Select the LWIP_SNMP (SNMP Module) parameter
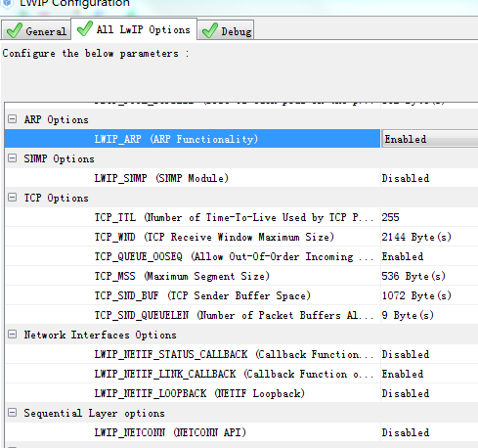 (x=193, y=178)
